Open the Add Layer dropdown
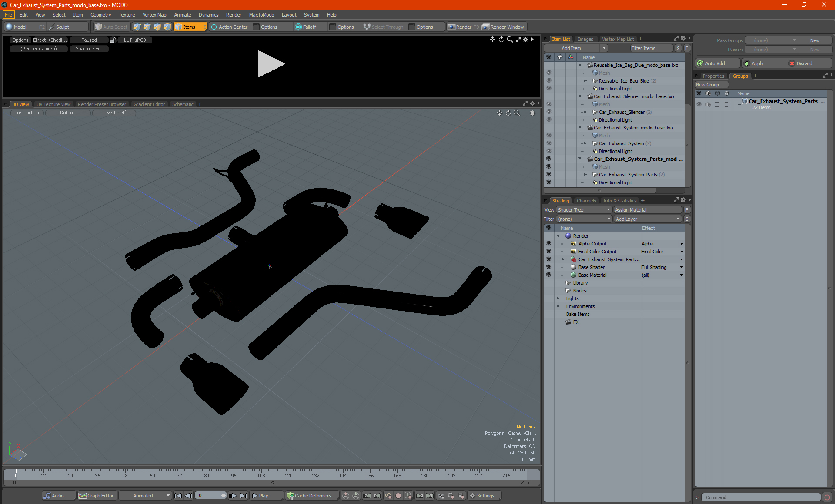Viewport: 835px width, 504px height. [x=647, y=219]
